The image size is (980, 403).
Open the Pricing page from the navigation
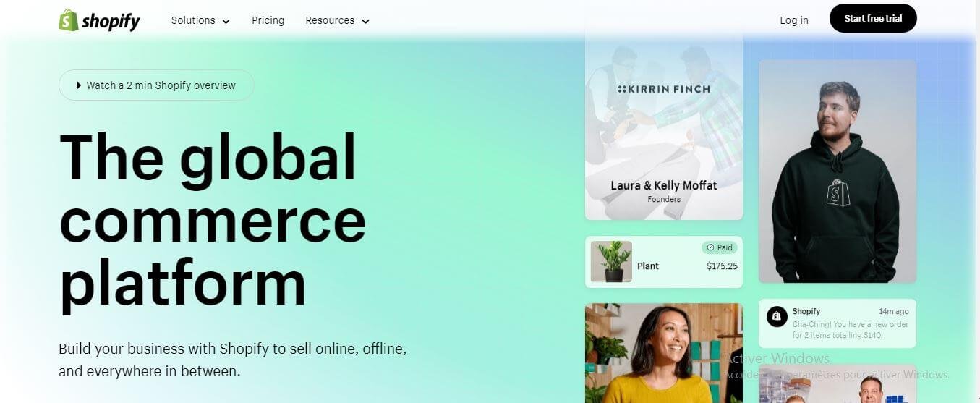pyautogui.click(x=268, y=20)
